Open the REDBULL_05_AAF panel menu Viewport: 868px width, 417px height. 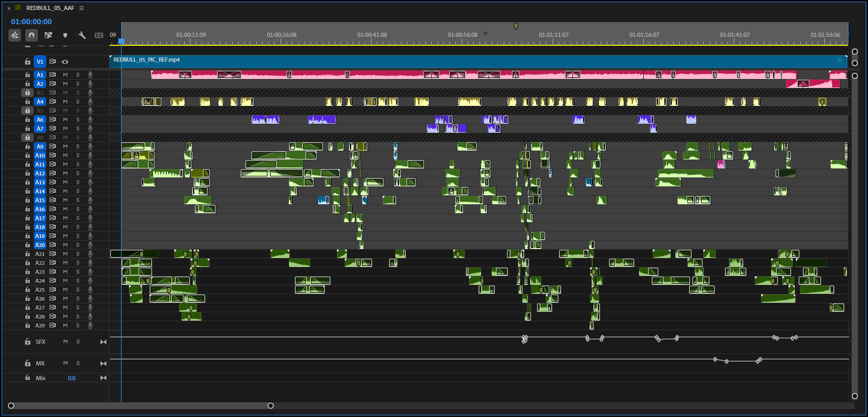point(82,8)
